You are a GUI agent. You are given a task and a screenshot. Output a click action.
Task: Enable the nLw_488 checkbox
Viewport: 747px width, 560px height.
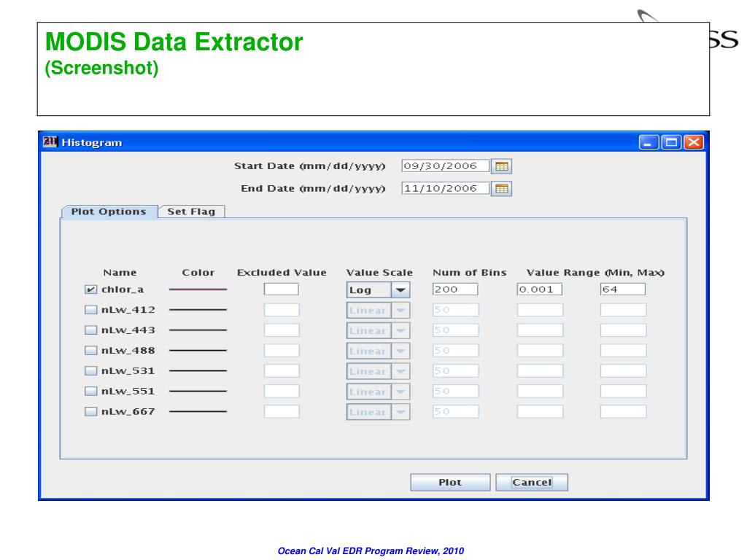90,351
